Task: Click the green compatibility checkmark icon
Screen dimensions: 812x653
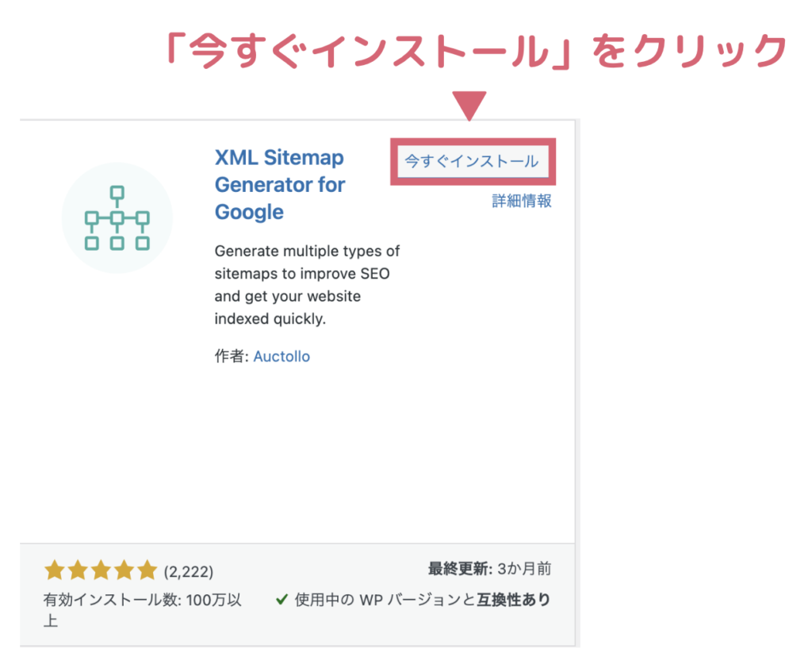Action: [x=282, y=600]
